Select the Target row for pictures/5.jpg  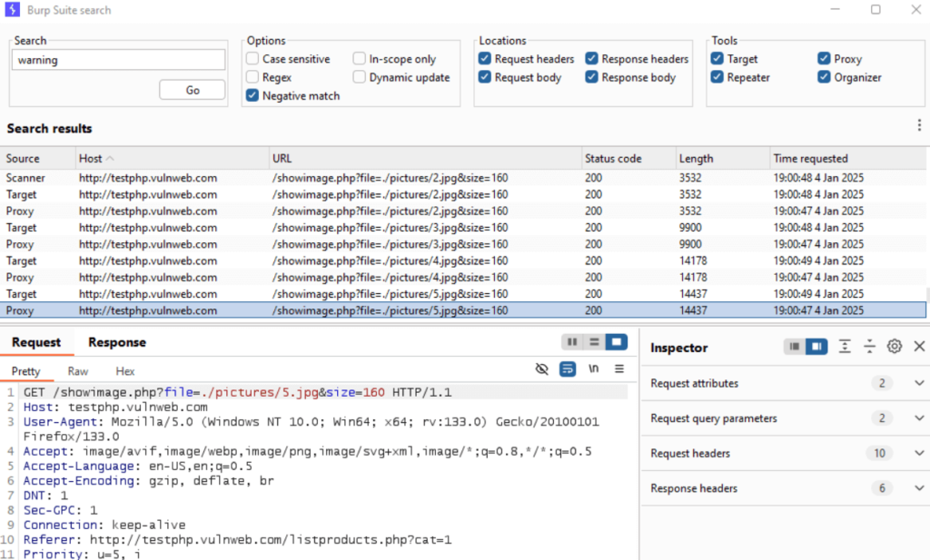tap(463, 294)
